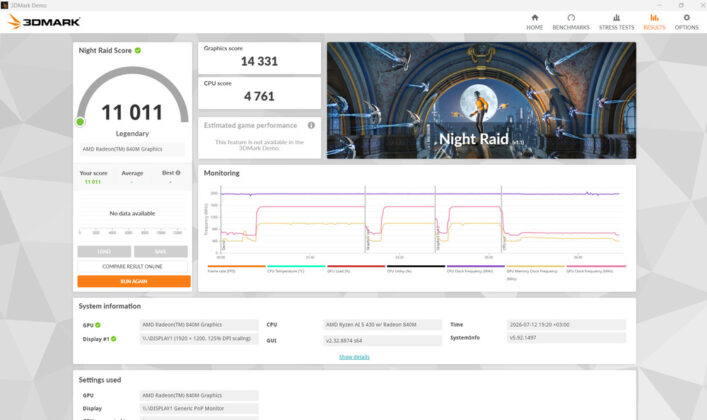Click the Graphics score value 14 331

point(259,61)
